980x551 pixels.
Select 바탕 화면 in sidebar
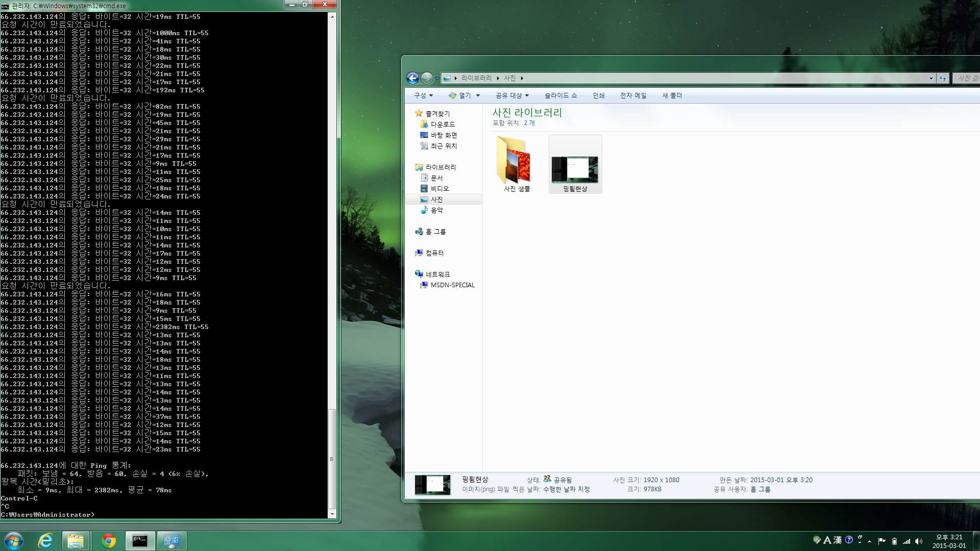point(438,135)
